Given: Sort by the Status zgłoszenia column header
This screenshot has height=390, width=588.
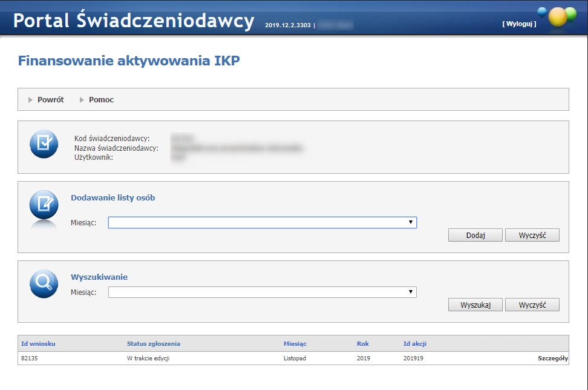Looking at the screenshot, I should pos(153,344).
